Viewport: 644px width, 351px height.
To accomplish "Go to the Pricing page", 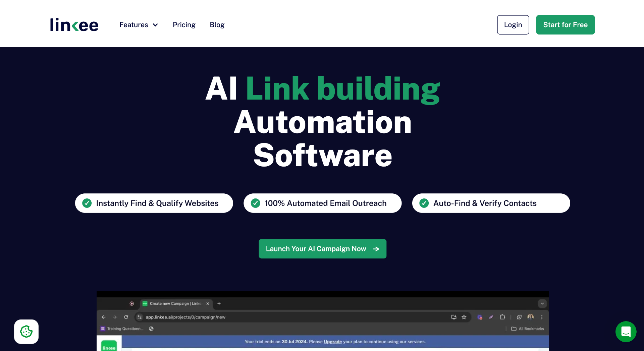I will (x=184, y=25).
